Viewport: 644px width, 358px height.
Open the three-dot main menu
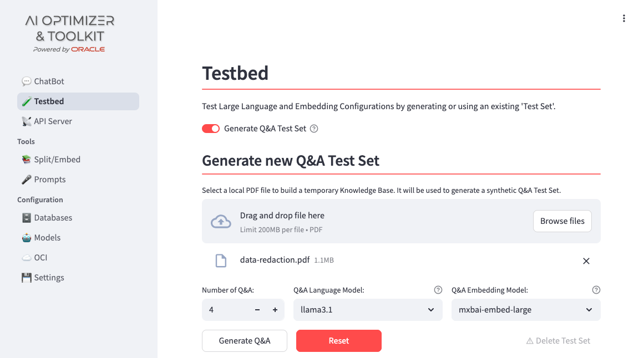coord(623,18)
